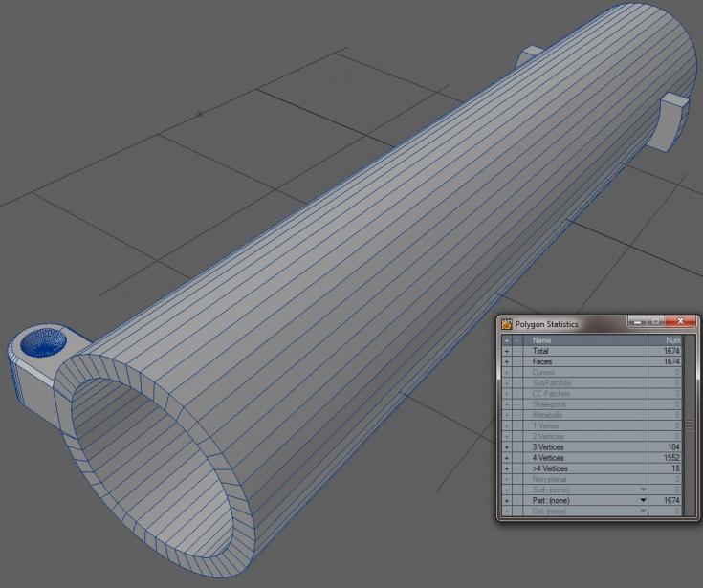703x588 pixels.
Task: Deselect Total polygons with the minus toggle
Action: 518,352
